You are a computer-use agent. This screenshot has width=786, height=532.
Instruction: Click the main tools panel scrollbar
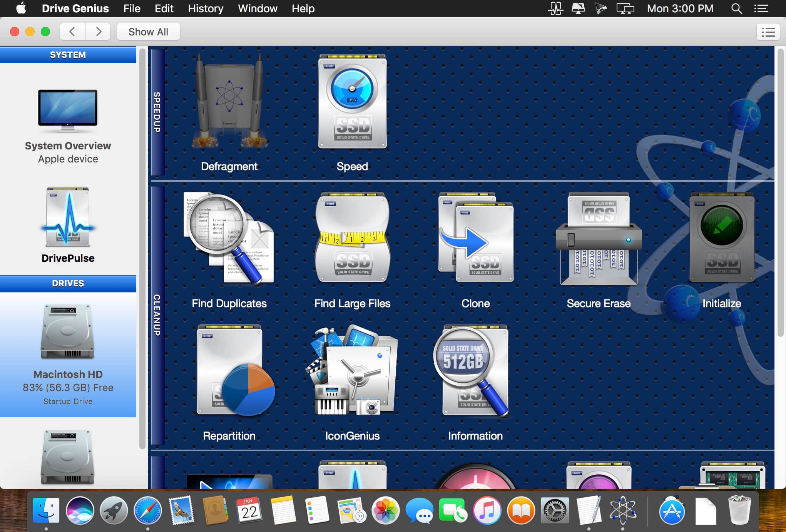(781, 192)
